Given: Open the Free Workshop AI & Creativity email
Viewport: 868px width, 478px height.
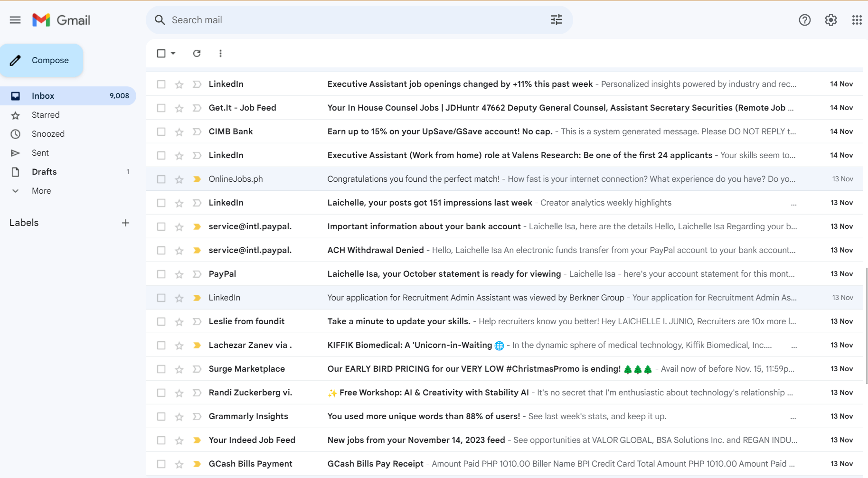Looking at the screenshot, I should pyautogui.click(x=504, y=393).
